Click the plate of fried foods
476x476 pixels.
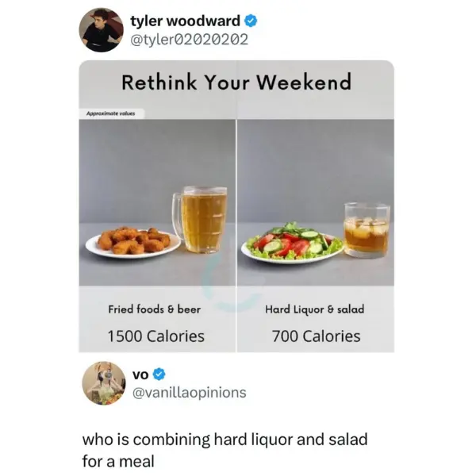click(x=132, y=240)
